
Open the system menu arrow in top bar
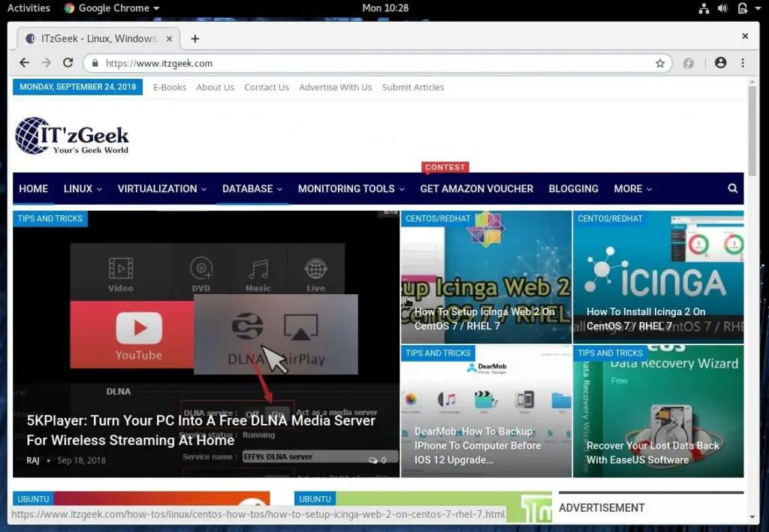coord(758,8)
